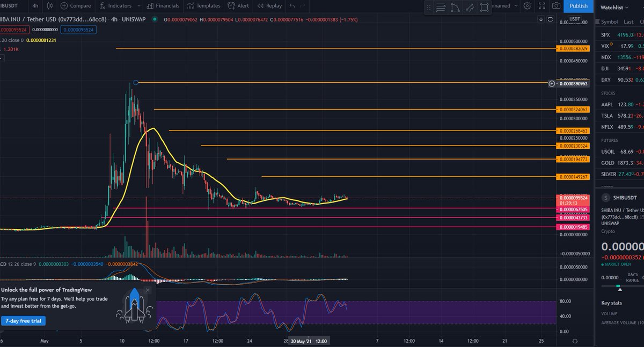Undo the last chart action

coord(292,6)
